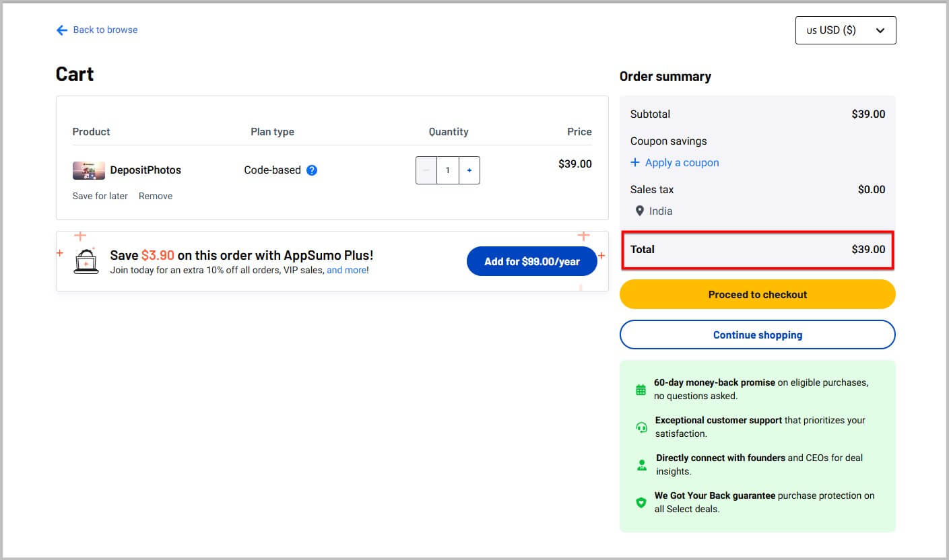Image resolution: width=949 pixels, height=560 pixels.
Task: Click the DepositPhotos product thumbnail
Action: click(88, 171)
